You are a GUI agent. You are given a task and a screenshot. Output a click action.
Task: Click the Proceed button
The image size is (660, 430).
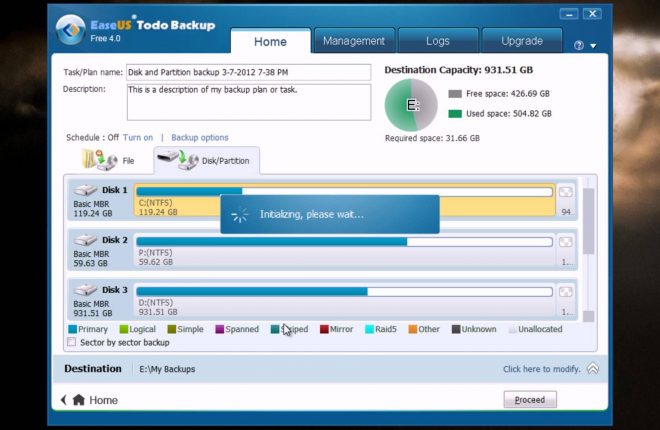click(x=530, y=399)
